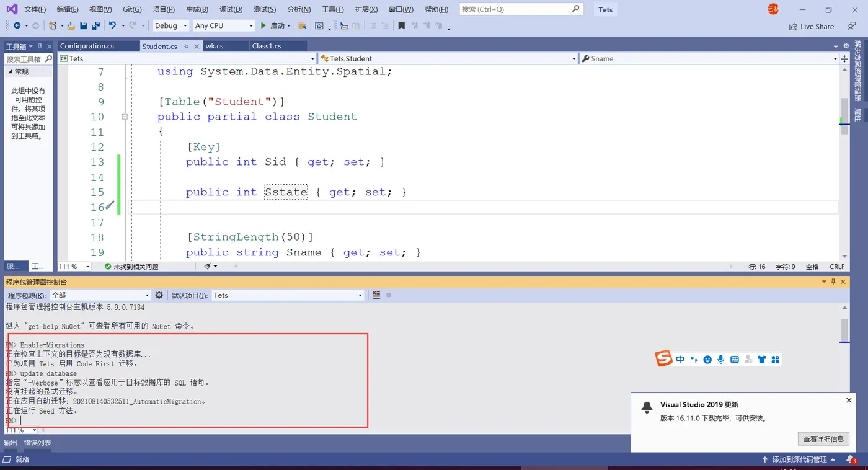Screen dimensions: 868x470
Task: Open the 文件(F) menu
Action: coord(35,9)
